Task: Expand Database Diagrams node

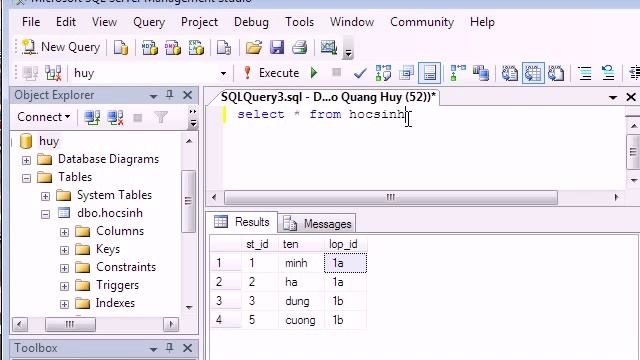Action: point(26,160)
